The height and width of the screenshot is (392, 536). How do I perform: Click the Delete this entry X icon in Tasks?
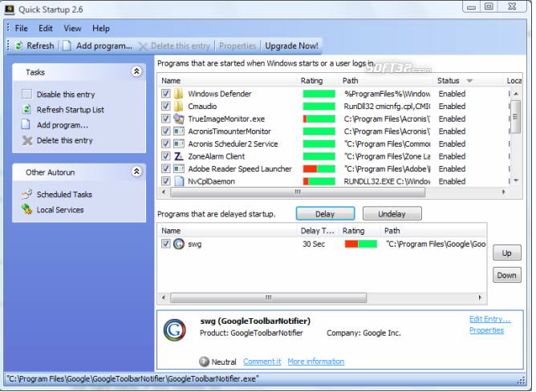click(x=27, y=140)
